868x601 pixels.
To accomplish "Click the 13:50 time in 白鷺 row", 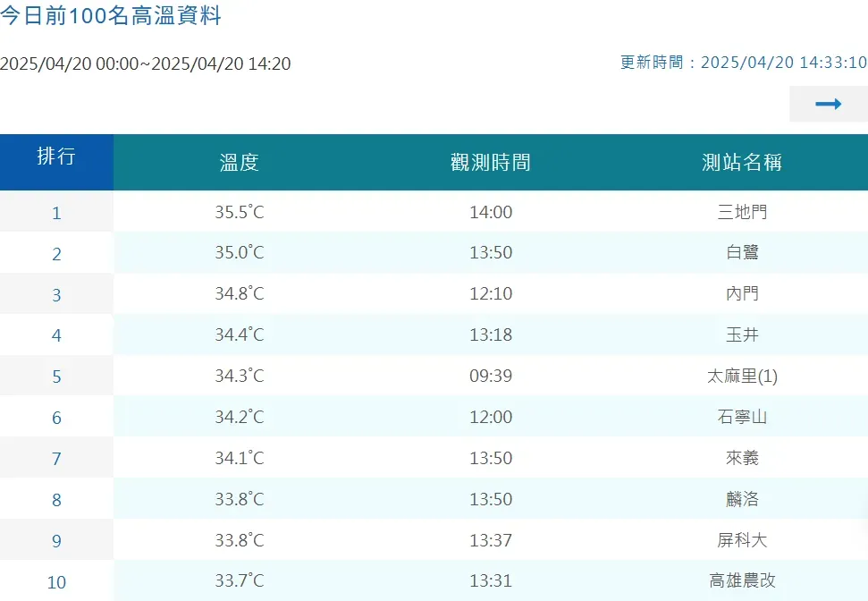I will (x=491, y=252).
